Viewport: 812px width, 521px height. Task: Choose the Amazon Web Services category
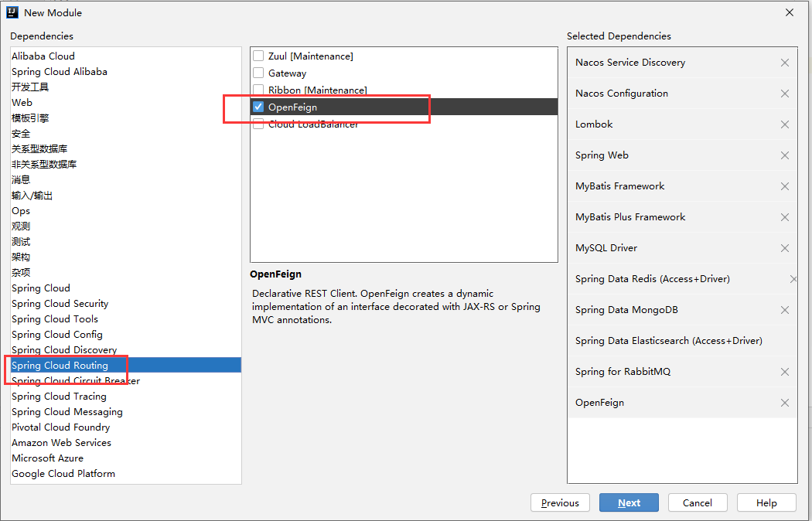coord(126,443)
